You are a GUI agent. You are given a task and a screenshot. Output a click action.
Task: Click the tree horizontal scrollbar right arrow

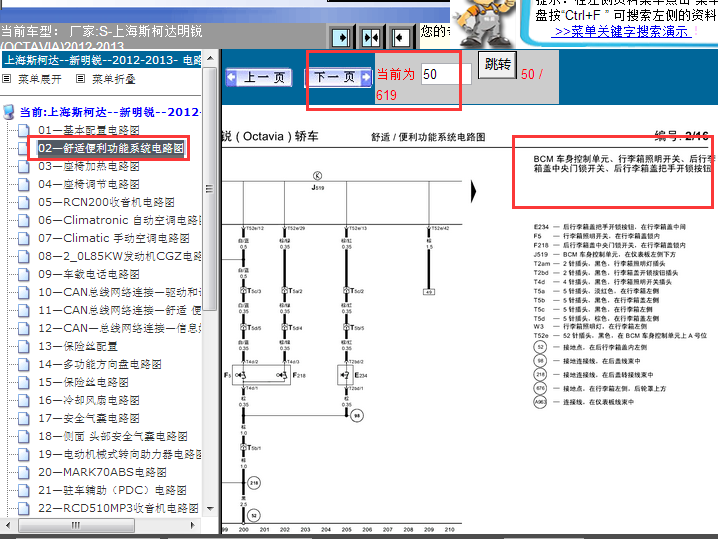pyautogui.click(x=193, y=525)
